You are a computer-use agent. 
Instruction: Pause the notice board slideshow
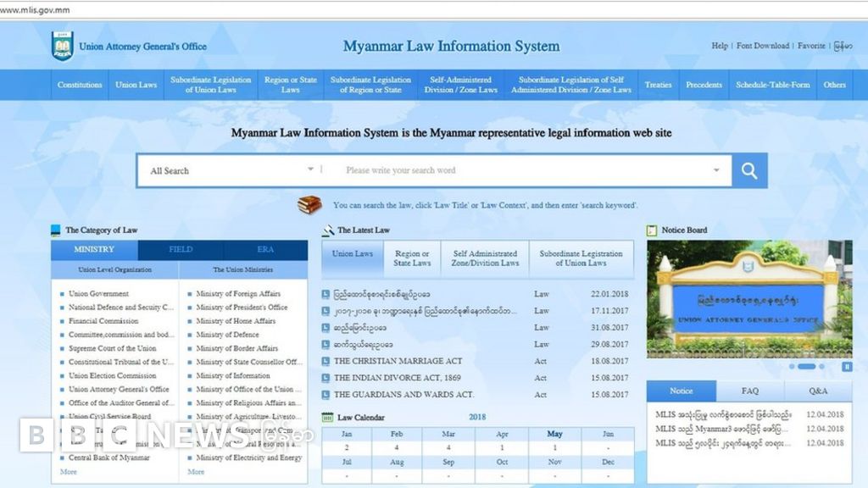(x=848, y=367)
